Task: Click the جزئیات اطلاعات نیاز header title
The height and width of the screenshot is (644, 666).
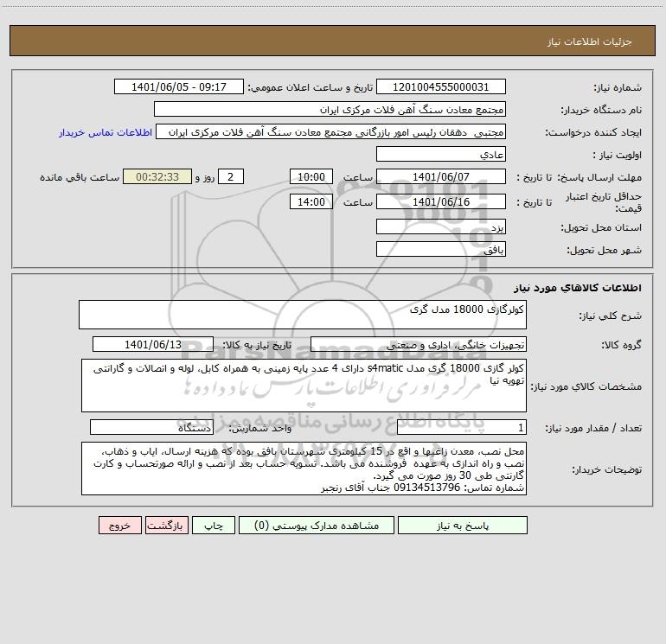Action: (x=590, y=41)
